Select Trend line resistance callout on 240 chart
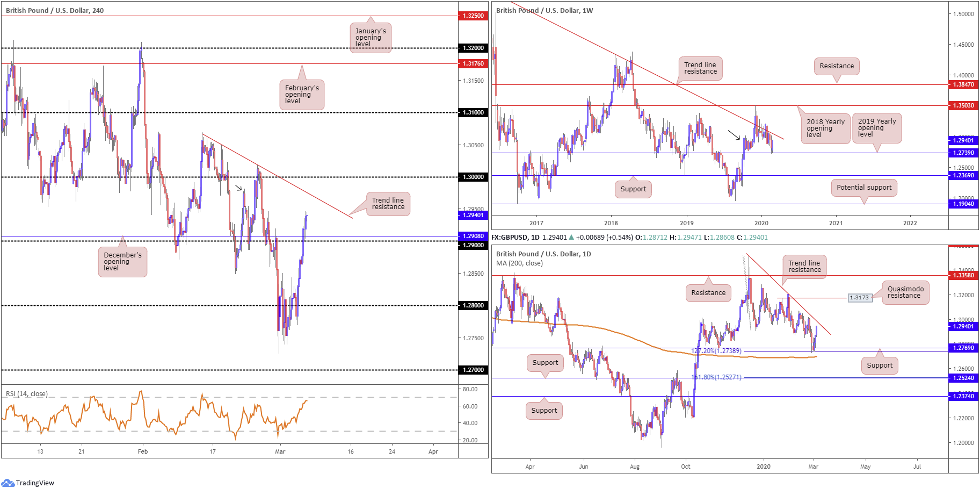Image resolution: width=980 pixels, height=488 pixels. tap(388, 204)
